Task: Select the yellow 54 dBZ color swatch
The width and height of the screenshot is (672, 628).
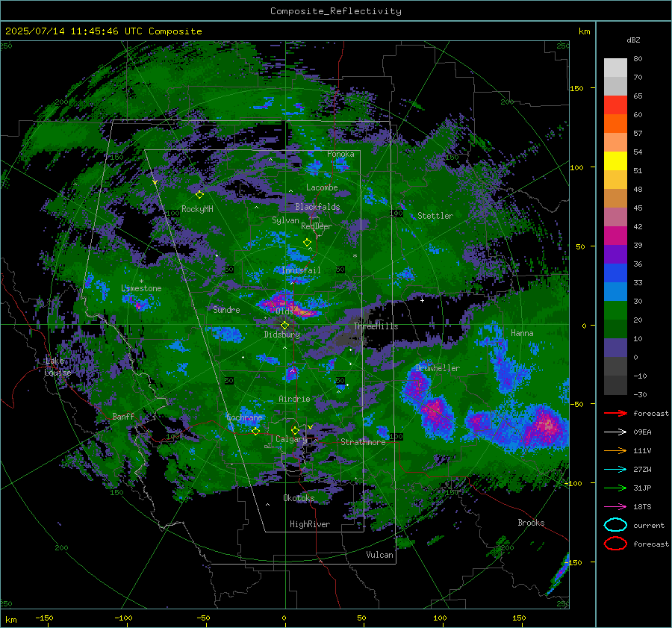Action: click(x=615, y=161)
